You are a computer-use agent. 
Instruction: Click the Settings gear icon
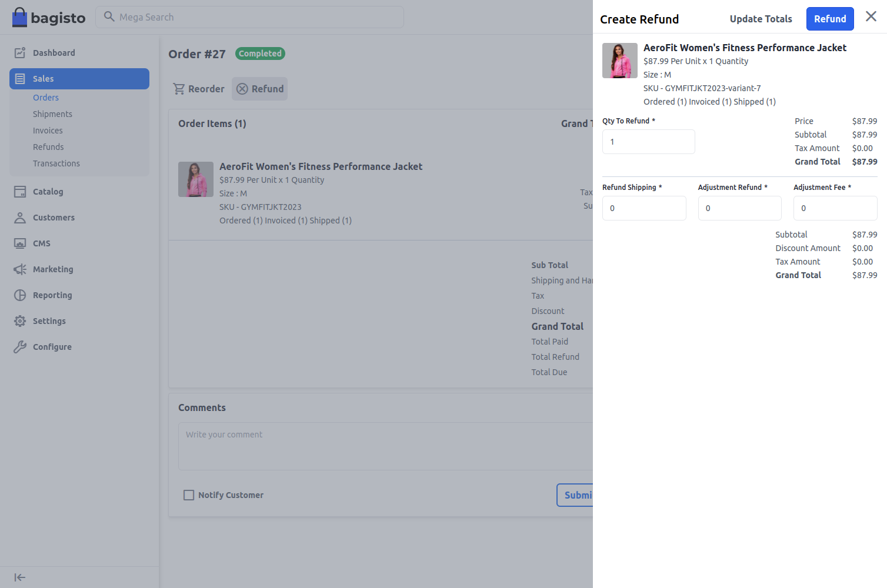pos(20,321)
